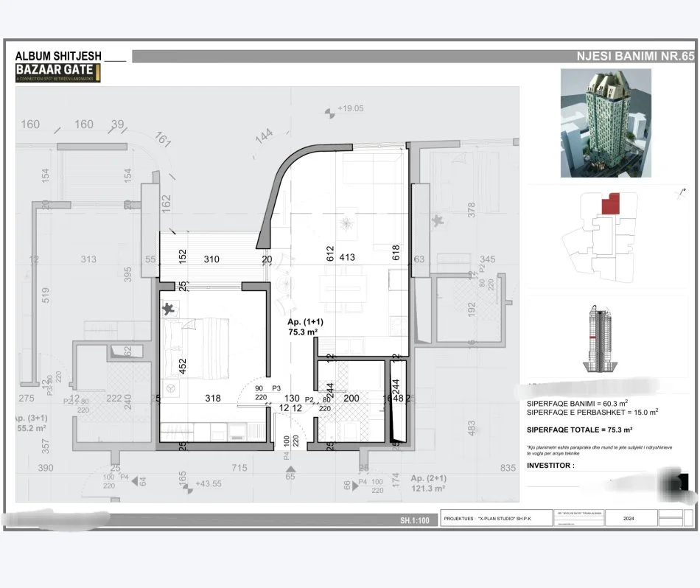Click the SIPERFAQE TOTALE = 75.3 m² text
Viewport: 700px width, 588px height.
tap(580, 429)
